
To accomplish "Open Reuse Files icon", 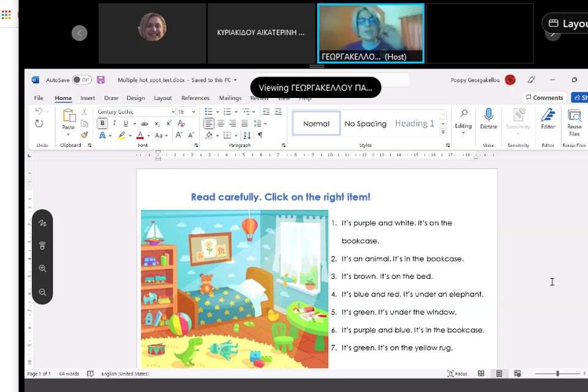I will [x=574, y=116].
